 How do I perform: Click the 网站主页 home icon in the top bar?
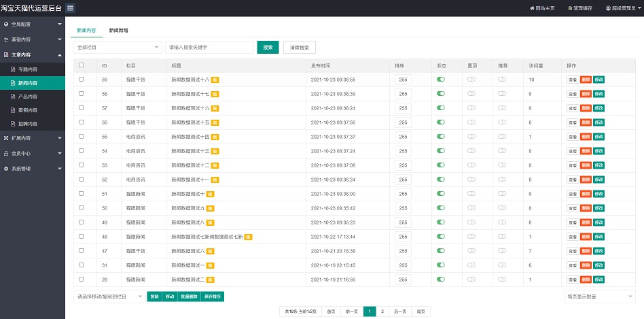point(532,8)
